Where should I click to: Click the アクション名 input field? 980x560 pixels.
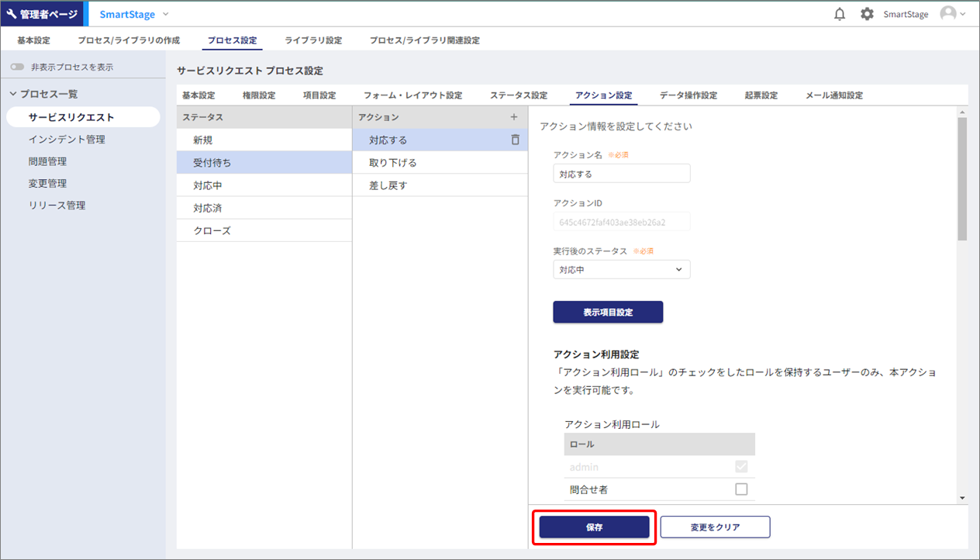621,174
